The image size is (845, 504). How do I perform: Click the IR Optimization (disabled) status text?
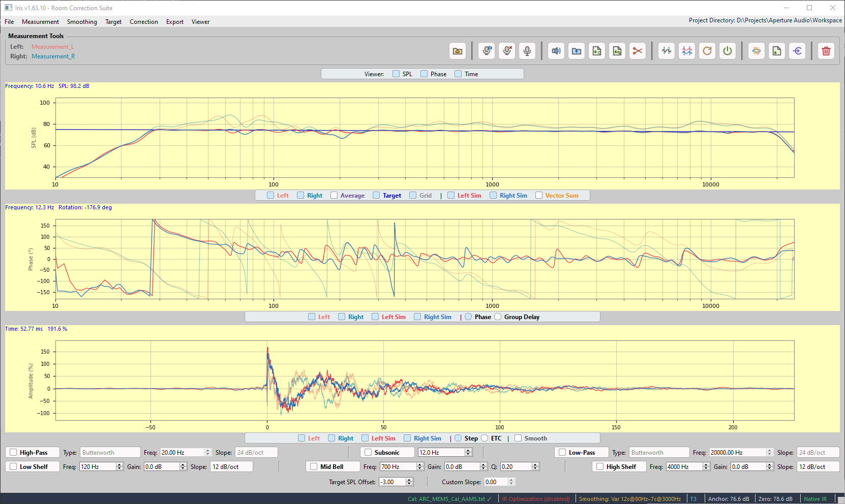pyautogui.click(x=535, y=499)
